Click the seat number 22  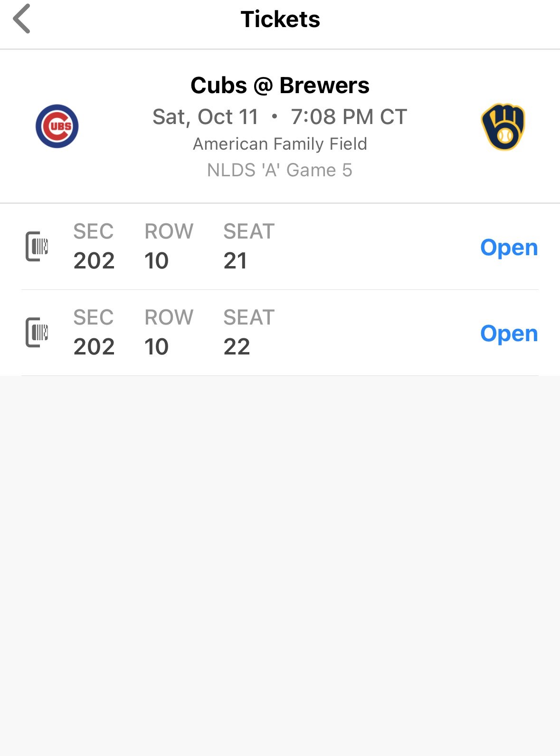(x=237, y=347)
